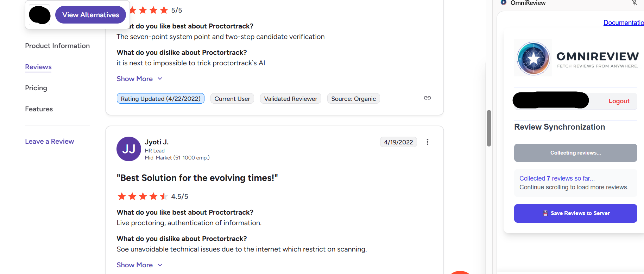Open the Features section
The image size is (644, 274).
click(39, 109)
